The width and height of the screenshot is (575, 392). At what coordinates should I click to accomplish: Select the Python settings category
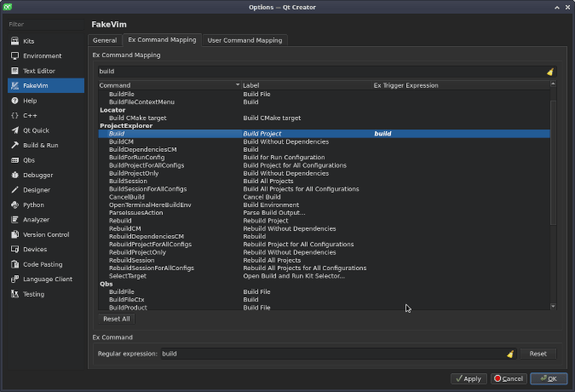33,205
